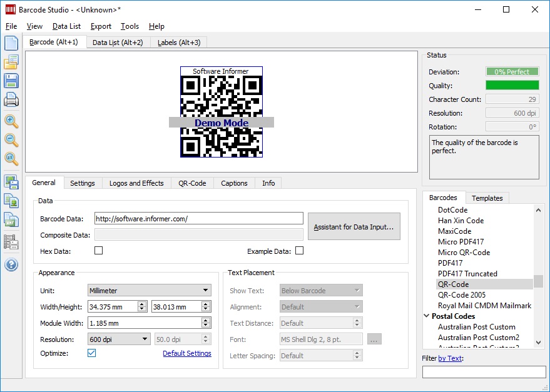Uncheck the Optimize option
This screenshot has width=550, height=392.
91,353
